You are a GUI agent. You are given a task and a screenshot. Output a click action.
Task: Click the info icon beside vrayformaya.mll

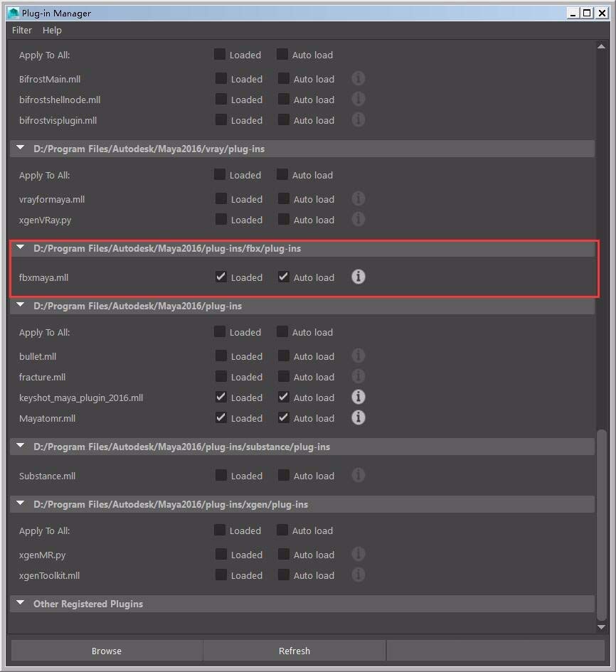358,198
